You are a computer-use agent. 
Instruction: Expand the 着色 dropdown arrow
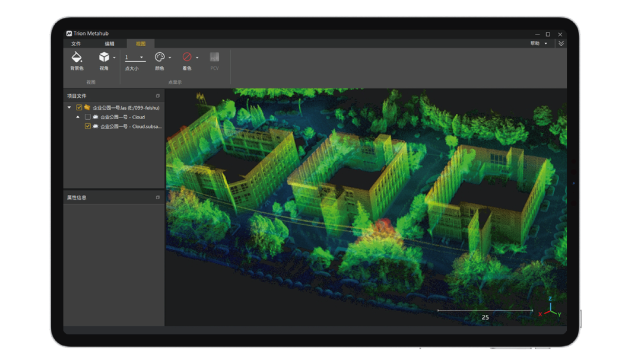pyautogui.click(x=197, y=58)
